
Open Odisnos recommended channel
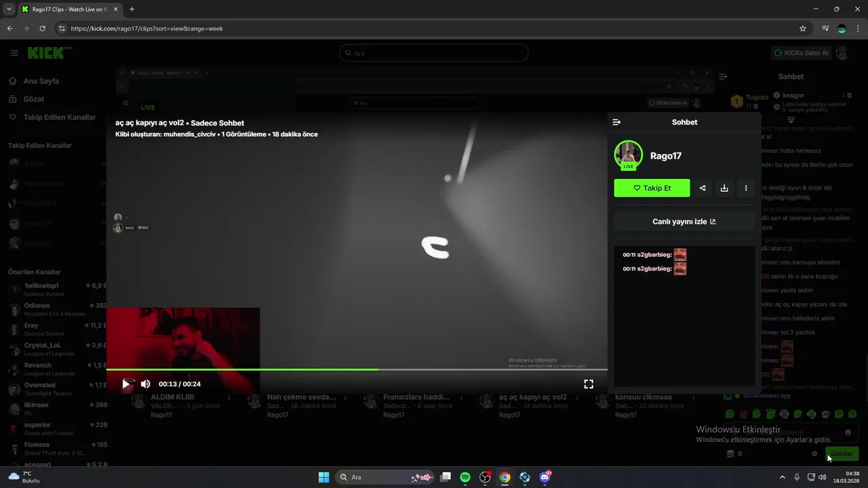coord(57,309)
